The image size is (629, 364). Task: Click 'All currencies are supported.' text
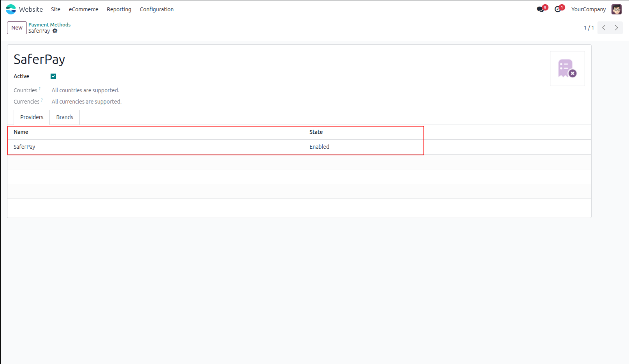pyautogui.click(x=87, y=102)
